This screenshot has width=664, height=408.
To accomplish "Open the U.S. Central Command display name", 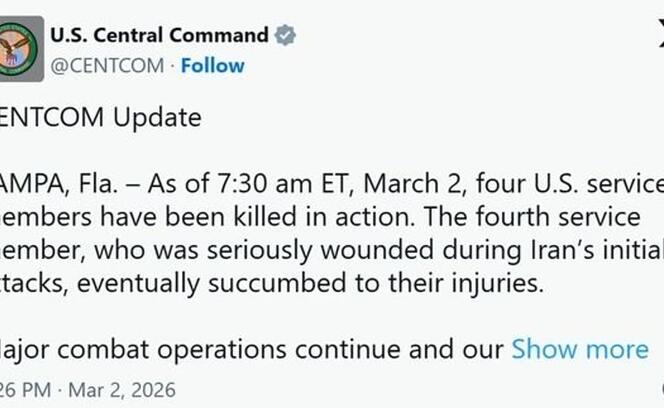I will (x=159, y=36).
